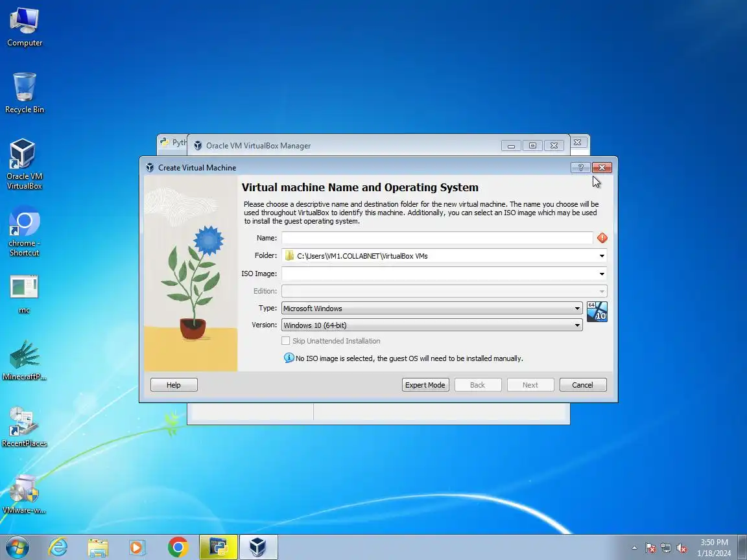Open Windows Media Player from taskbar
Viewport: 747px width, 560px height.
137,547
